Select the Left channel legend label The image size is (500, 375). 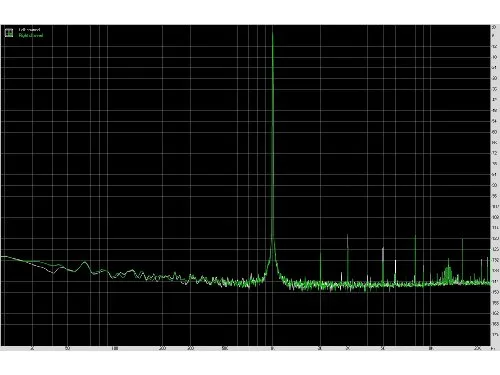(x=29, y=30)
